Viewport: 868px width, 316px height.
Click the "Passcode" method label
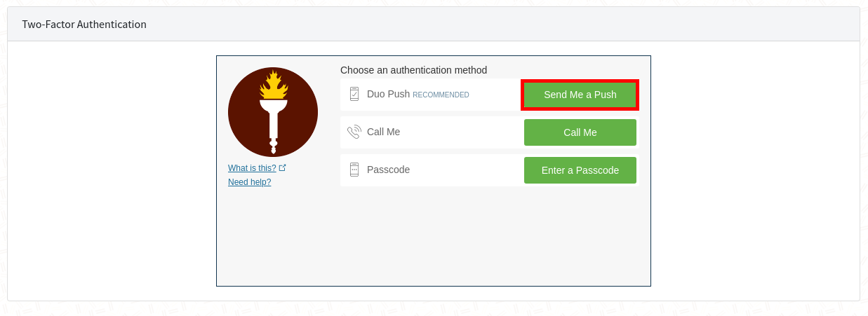click(388, 170)
